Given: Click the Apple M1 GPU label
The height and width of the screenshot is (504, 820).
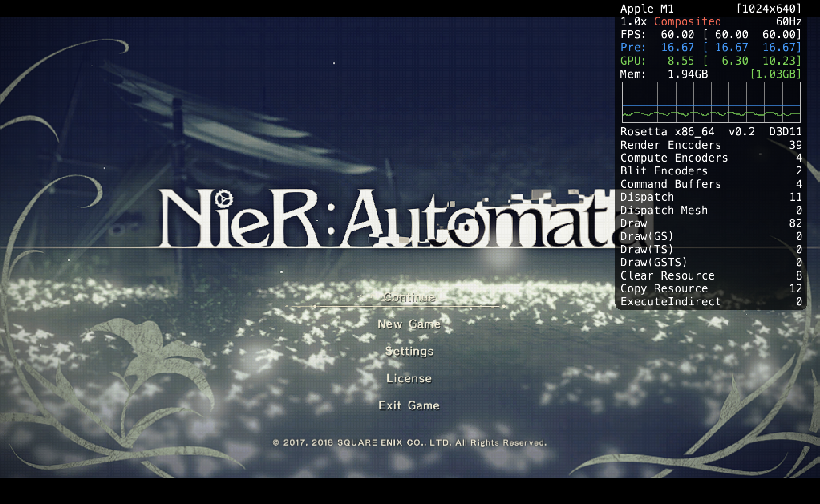Looking at the screenshot, I should tap(647, 8).
